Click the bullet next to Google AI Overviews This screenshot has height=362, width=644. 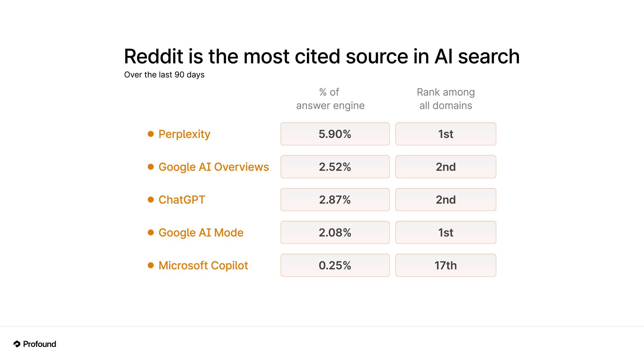click(151, 167)
